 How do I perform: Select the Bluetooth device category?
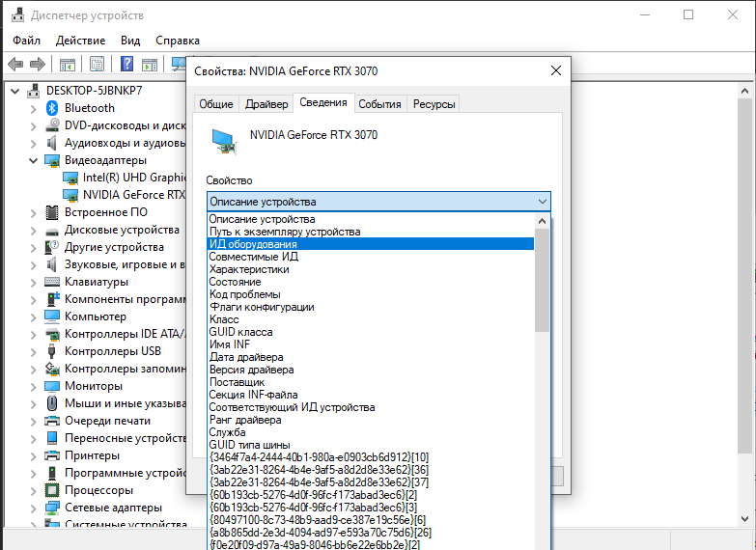pos(89,108)
